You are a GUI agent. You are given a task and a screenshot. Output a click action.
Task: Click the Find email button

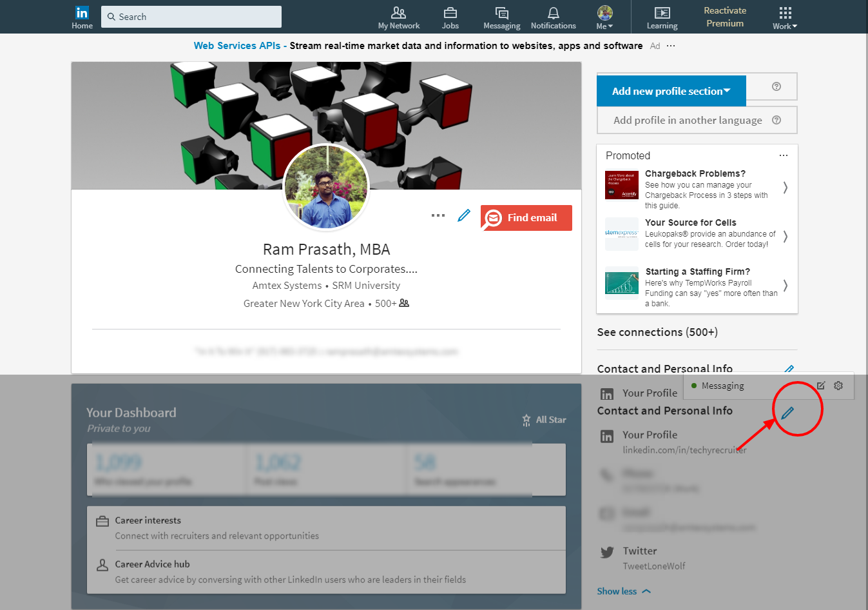pos(526,218)
